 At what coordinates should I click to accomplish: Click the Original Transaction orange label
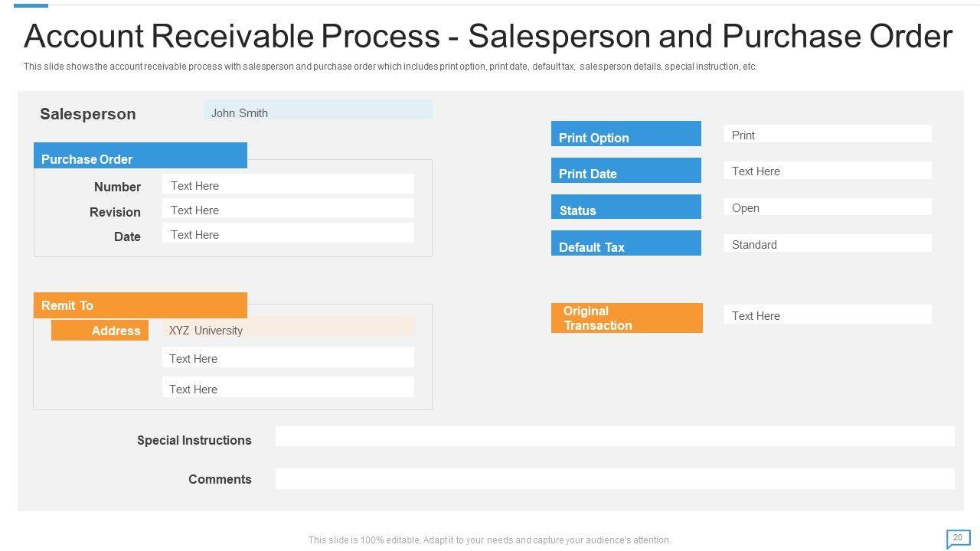coord(626,318)
